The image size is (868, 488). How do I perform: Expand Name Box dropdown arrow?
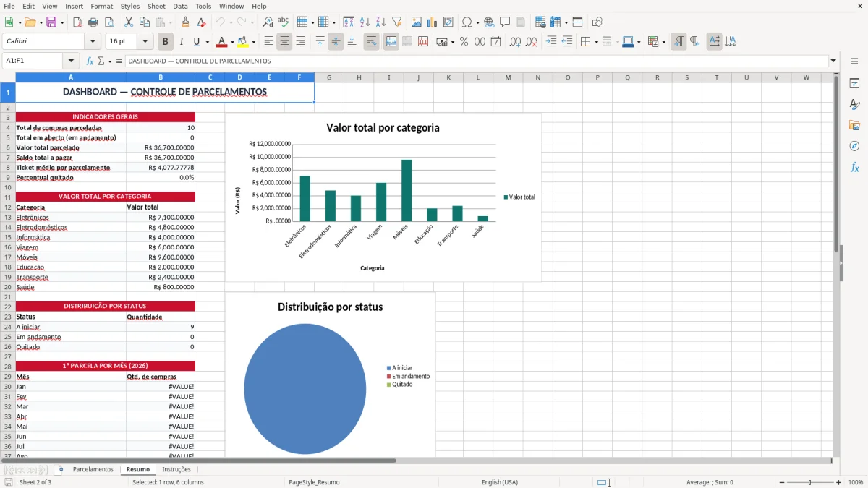click(x=71, y=61)
